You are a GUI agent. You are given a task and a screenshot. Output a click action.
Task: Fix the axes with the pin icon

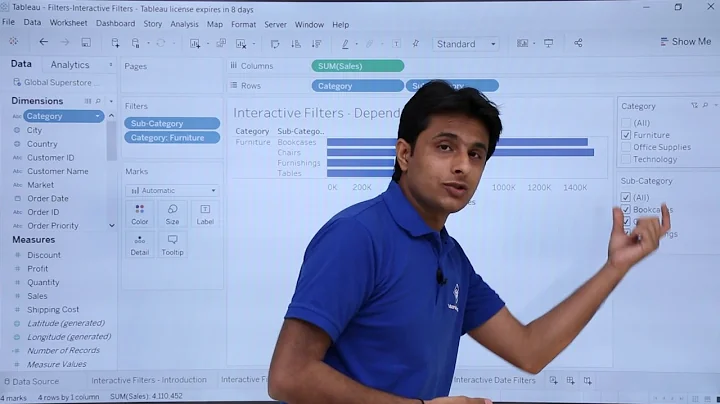tap(416, 43)
